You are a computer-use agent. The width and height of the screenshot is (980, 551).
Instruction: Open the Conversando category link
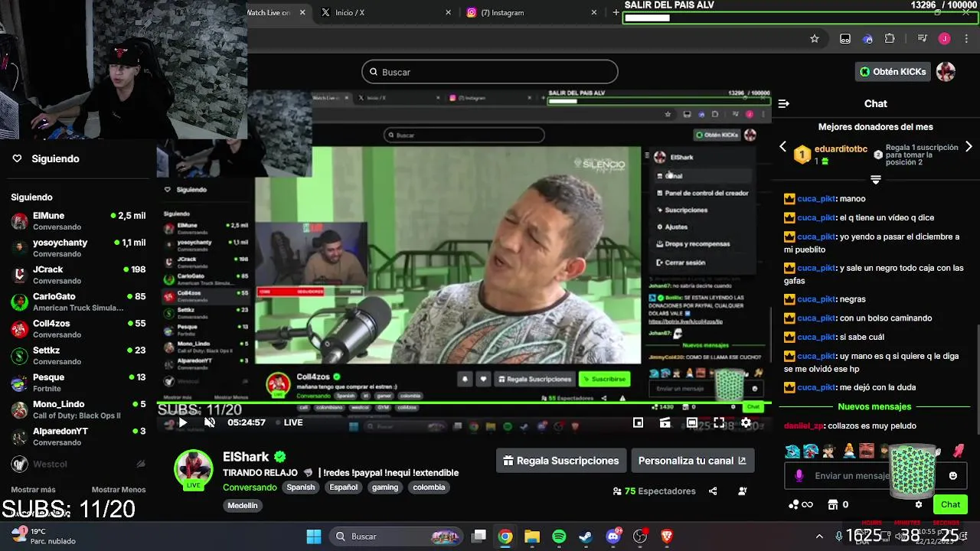coord(250,487)
